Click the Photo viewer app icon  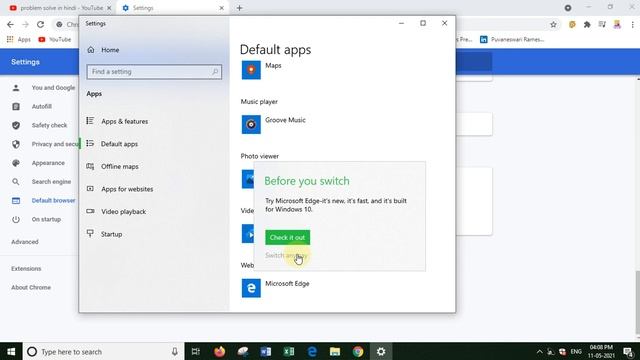(248, 179)
